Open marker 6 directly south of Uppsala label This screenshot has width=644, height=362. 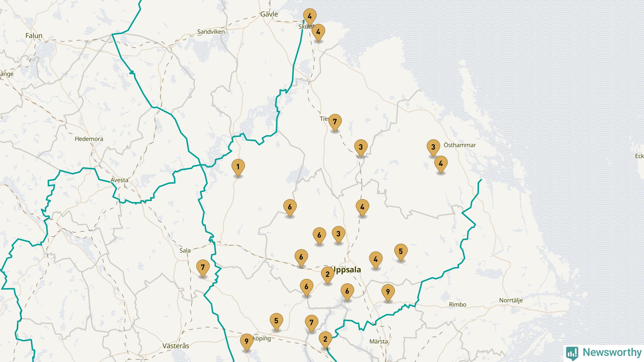[x=347, y=292]
